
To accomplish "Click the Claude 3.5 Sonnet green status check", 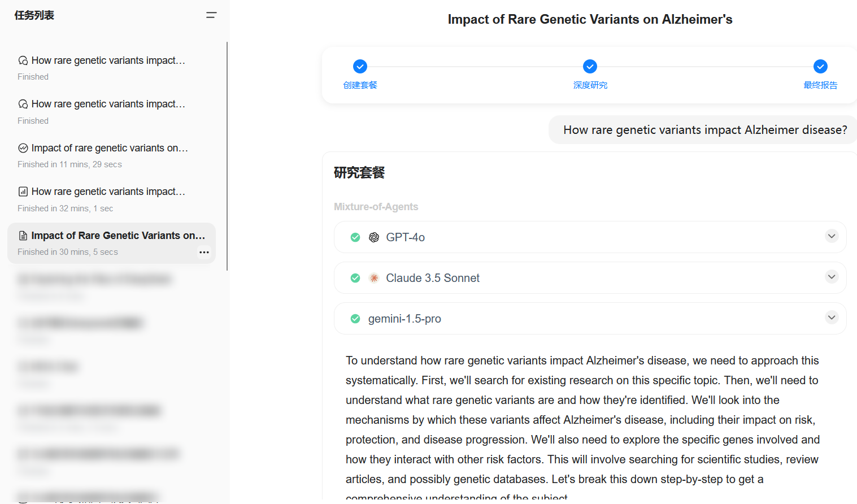I will (x=355, y=278).
